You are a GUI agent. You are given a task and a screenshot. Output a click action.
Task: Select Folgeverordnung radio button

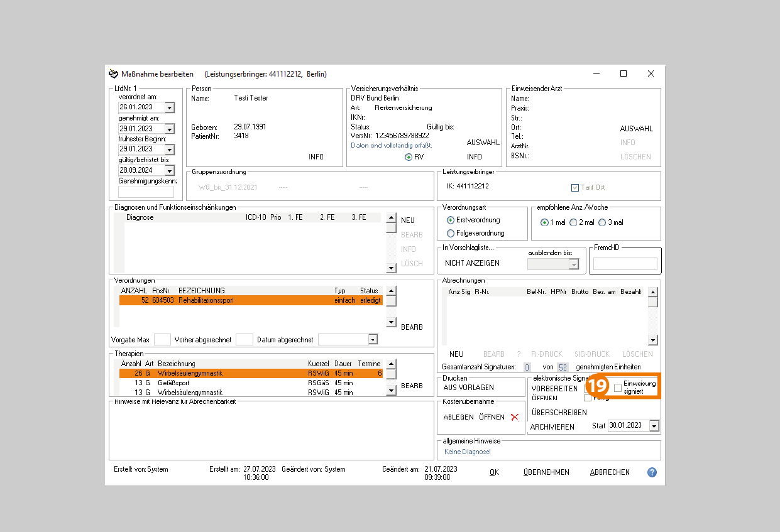coord(450,233)
